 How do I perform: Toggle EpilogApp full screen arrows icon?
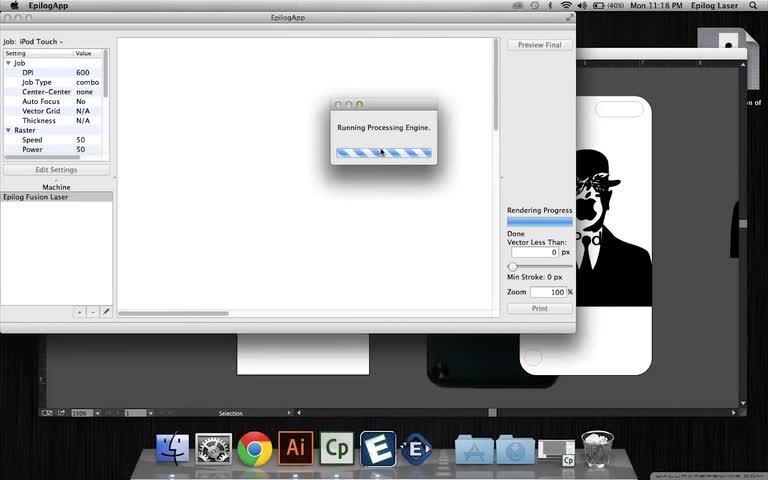tap(570, 17)
